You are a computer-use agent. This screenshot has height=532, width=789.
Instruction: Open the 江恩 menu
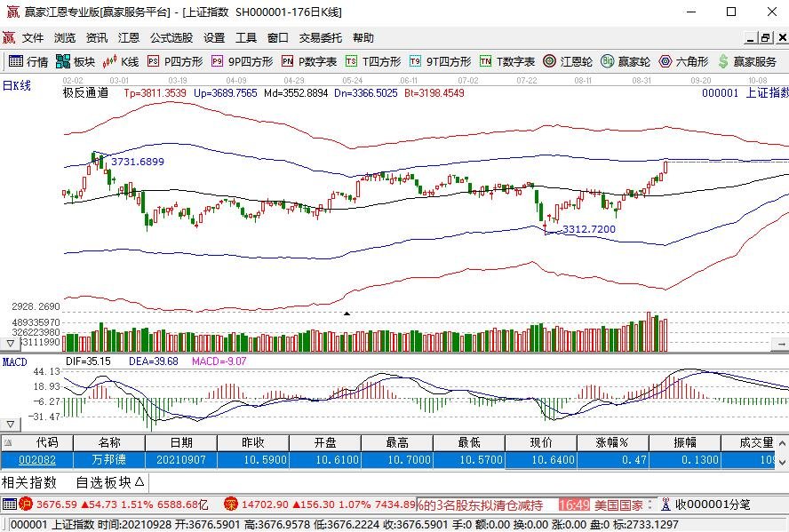click(128, 37)
